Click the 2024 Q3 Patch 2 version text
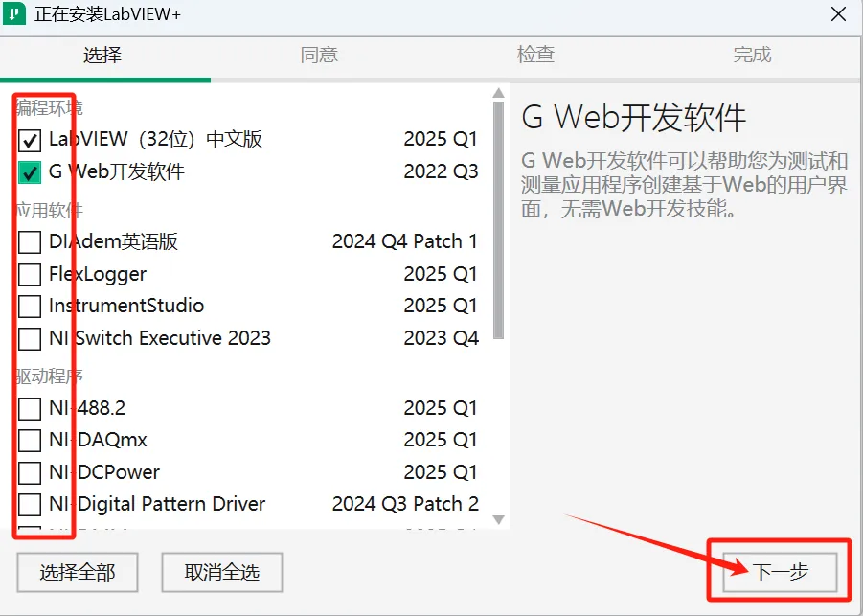 (x=405, y=504)
